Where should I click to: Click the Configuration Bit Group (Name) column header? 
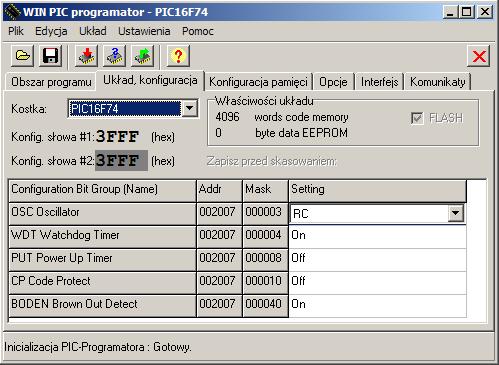pos(102,190)
